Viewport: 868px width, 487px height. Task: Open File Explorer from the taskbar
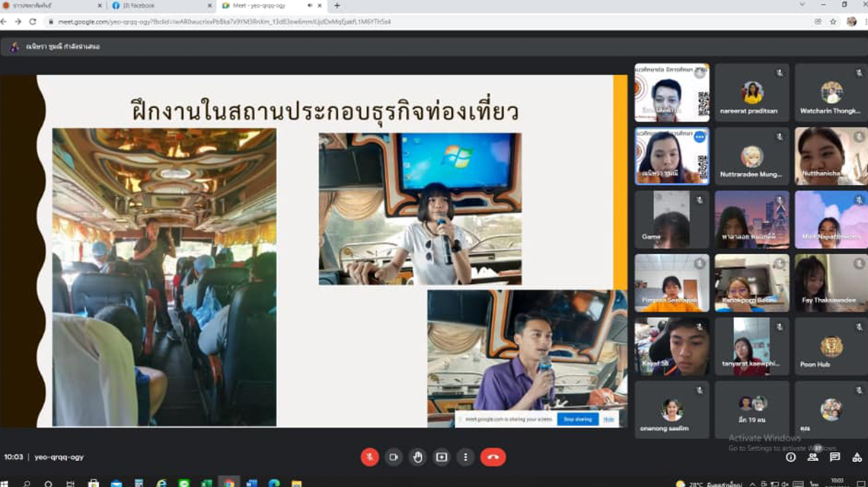coord(297,483)
